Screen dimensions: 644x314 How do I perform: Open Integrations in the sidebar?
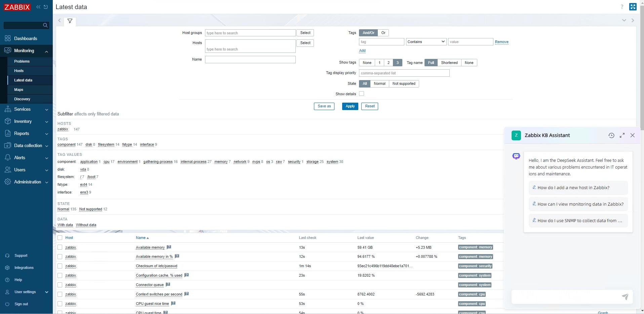pos(24,268)
